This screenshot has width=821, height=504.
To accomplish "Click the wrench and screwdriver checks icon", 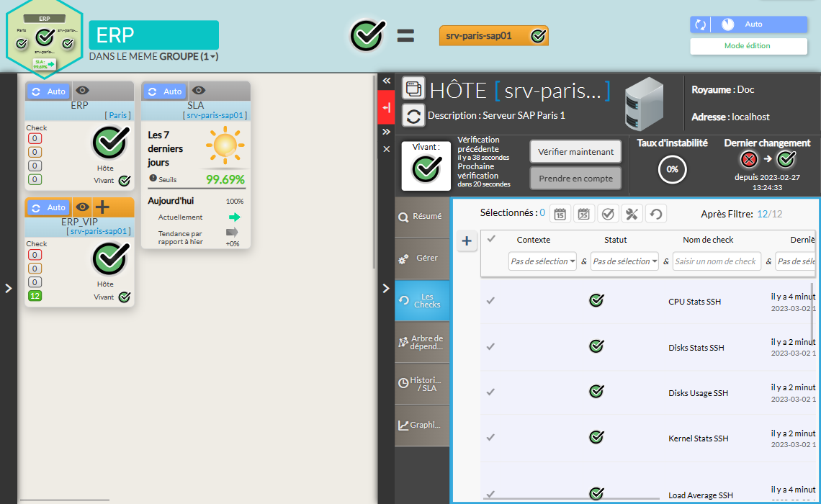I will (631, 214).
